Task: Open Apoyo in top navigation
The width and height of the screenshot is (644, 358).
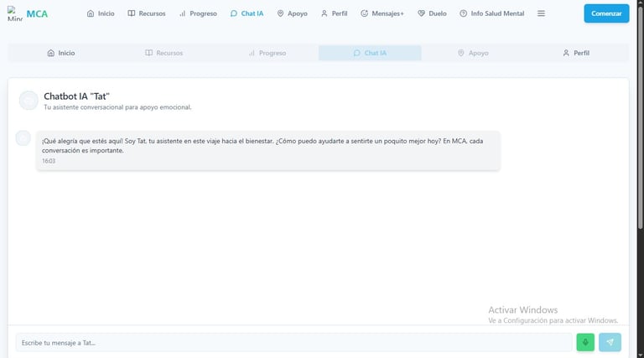Action: (292, 13)
